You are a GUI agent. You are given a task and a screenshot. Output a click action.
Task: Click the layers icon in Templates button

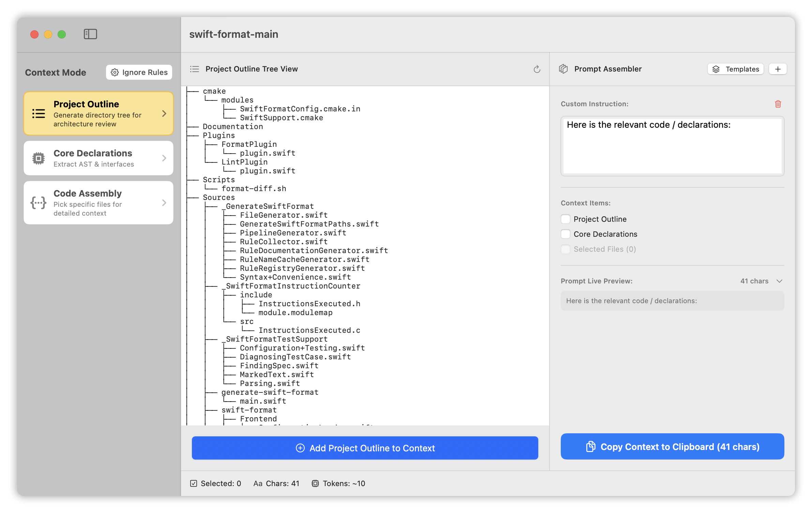716,69
